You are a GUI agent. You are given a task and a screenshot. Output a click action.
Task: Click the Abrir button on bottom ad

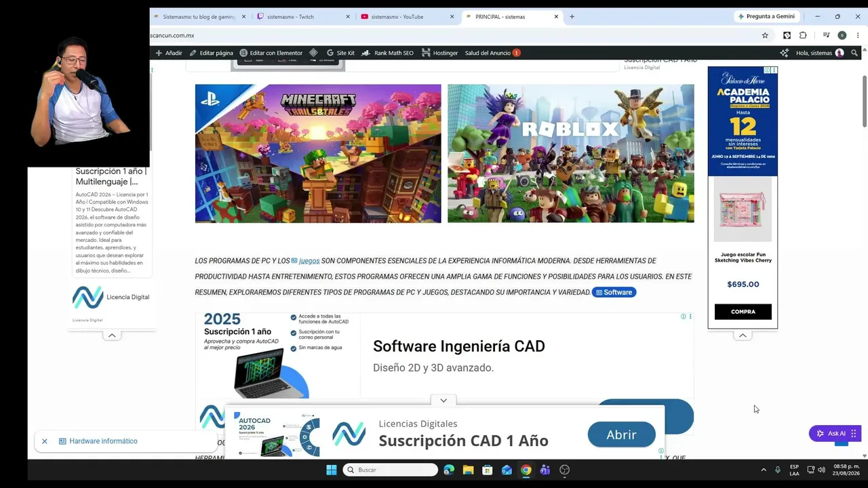click(622, 435)
